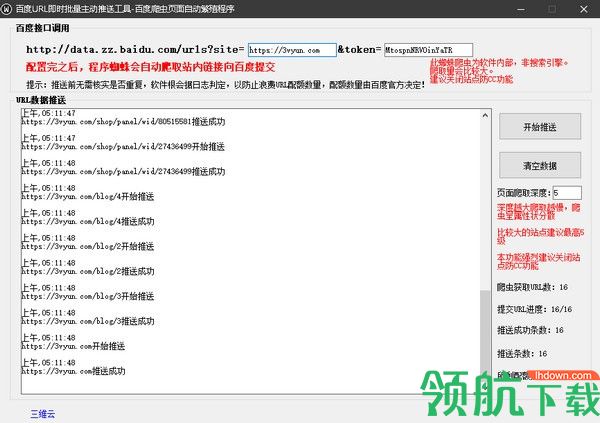
Task: Focus the site URL input field
Action: [x=292, y=50]
